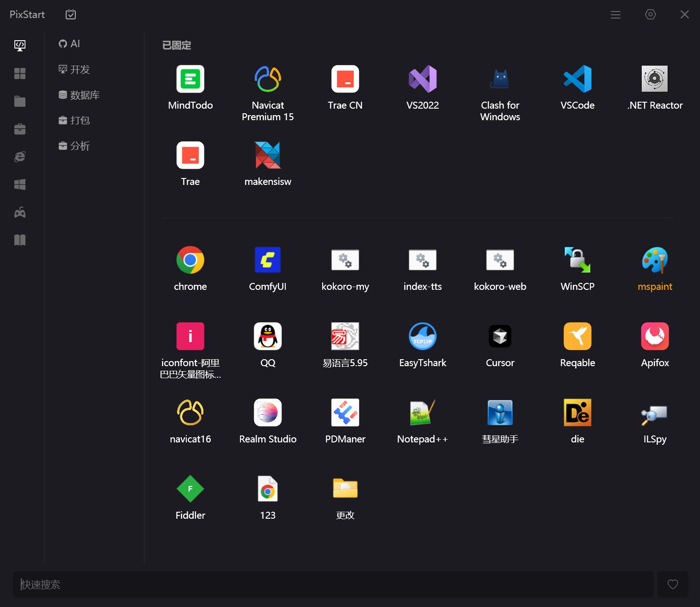
Task: Open PixStart settings via gear icon
Action: point(650,14)
